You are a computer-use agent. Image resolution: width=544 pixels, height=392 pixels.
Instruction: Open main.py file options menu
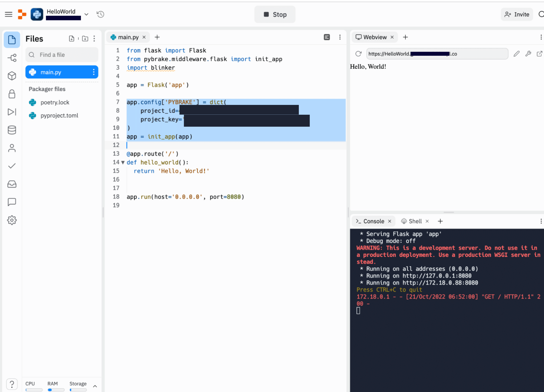point(94,72)
